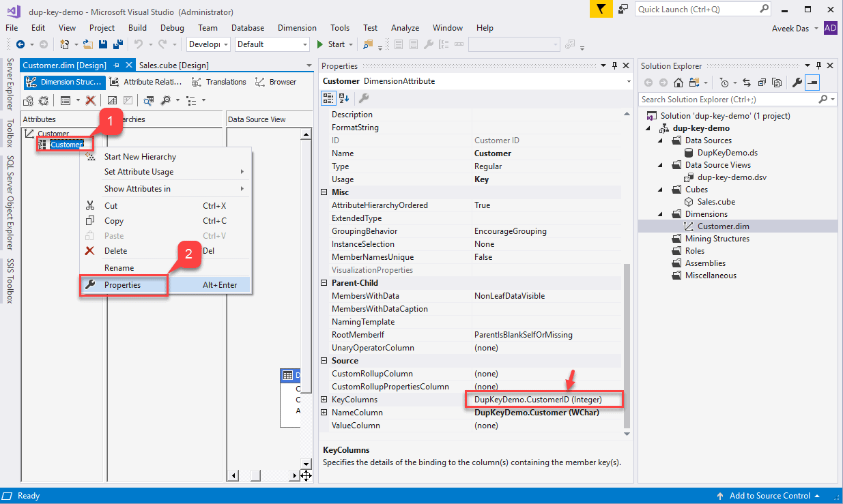
Task: Click the Find Table icon in dimension toolbar
Action: pyautogui.click(x=149, y=100)
